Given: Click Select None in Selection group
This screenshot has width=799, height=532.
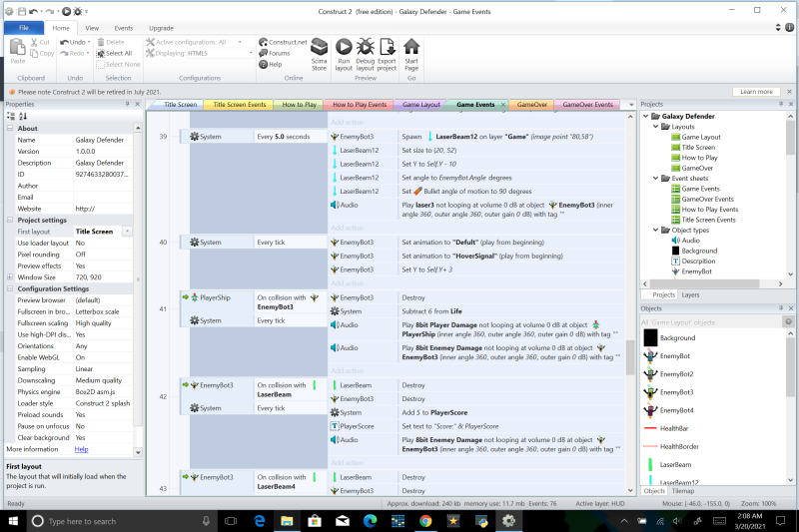Looking at the screenshot, I should (118, 65).
